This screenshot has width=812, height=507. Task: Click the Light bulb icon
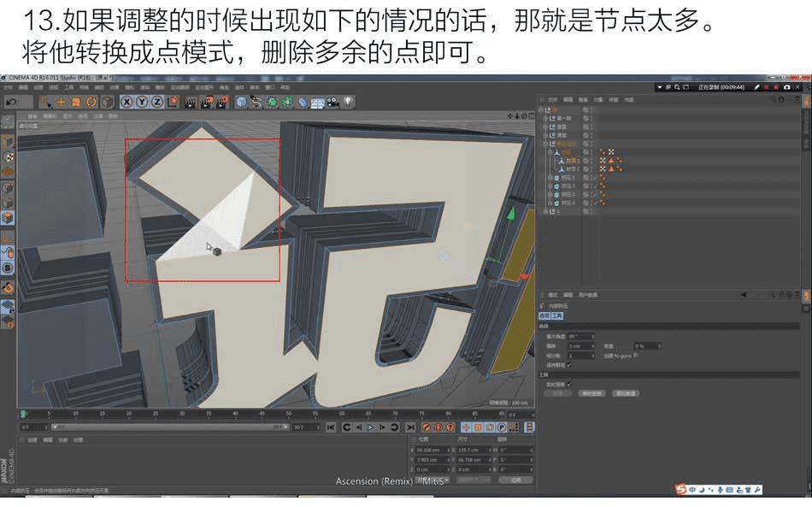[x=349, y=102]
